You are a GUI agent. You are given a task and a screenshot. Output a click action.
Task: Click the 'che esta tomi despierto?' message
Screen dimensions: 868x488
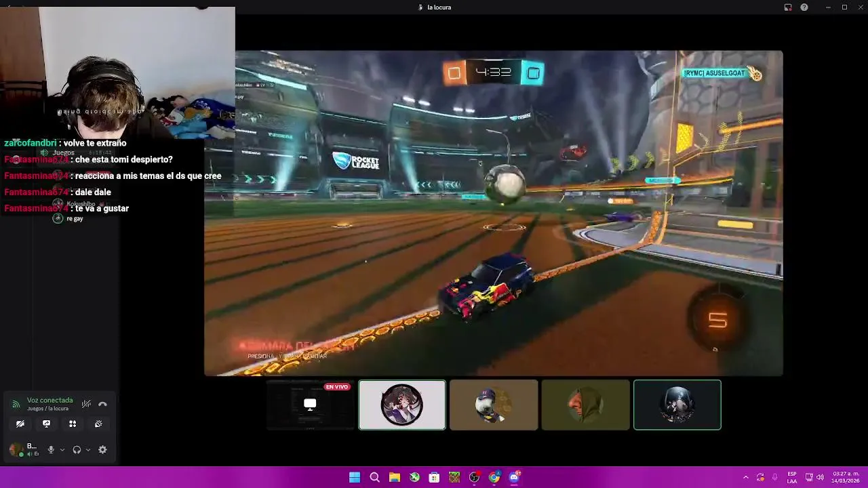[x=88, y=159]
